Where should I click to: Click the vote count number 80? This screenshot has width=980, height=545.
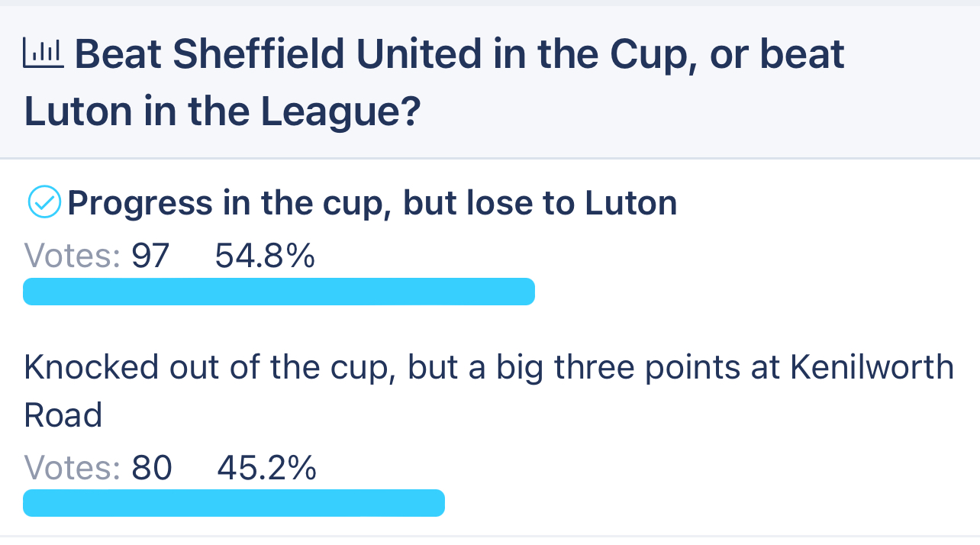152,468
